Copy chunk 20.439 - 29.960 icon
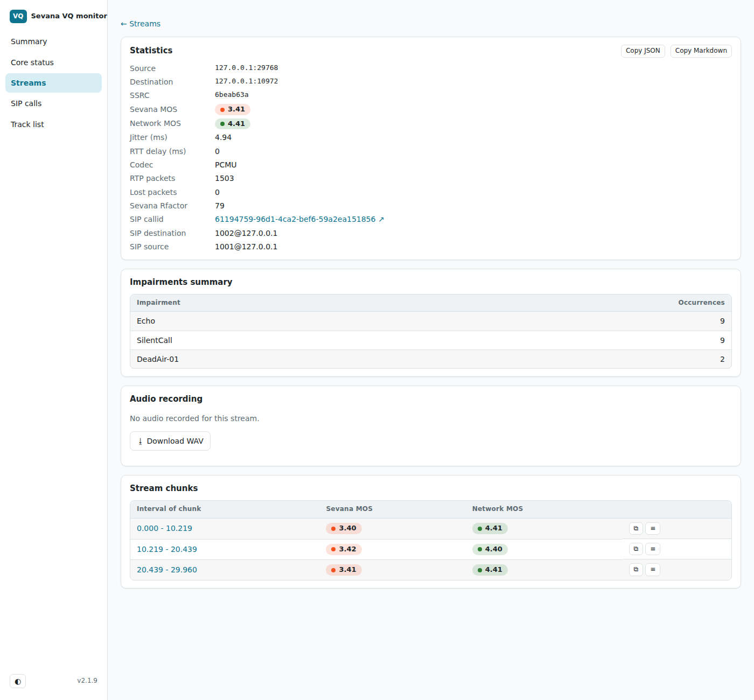Viewport: 754px width, 700px height. [636, 570]
